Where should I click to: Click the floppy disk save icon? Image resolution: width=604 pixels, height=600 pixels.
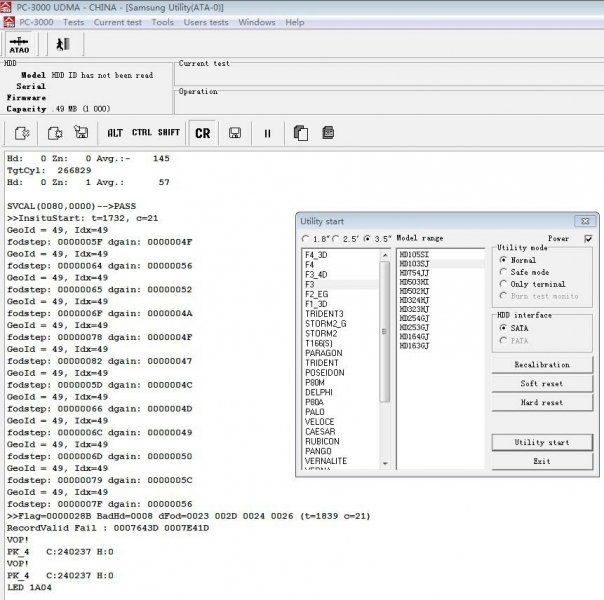(234, 133)
